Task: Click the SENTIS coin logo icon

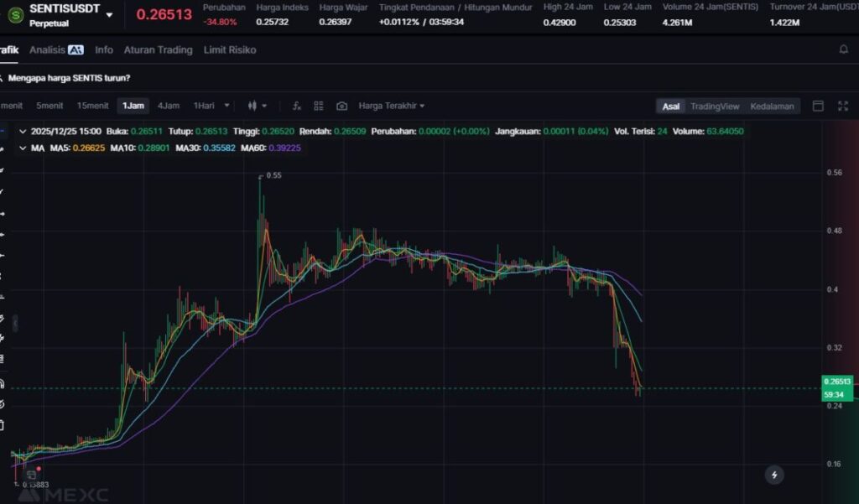Action: 14,14
